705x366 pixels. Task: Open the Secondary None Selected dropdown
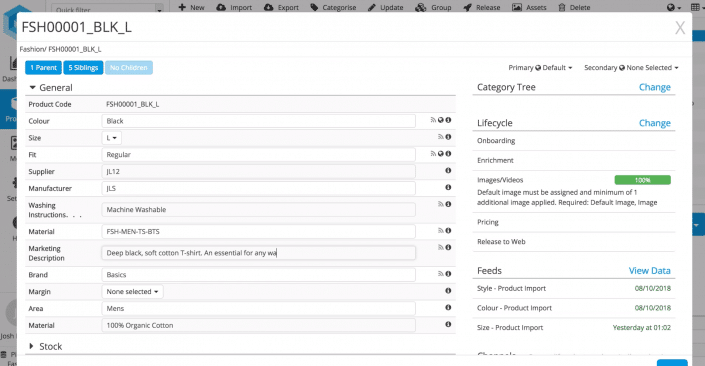(631, 67)
